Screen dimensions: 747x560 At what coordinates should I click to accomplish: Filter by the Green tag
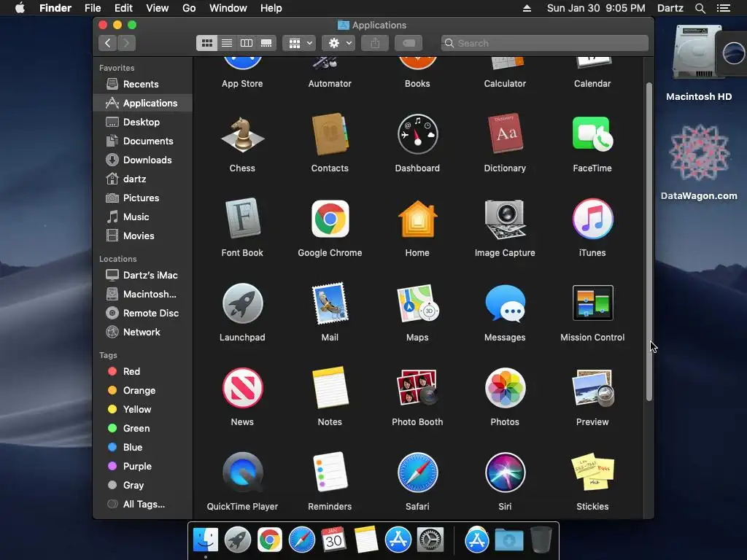pos(143,429)
